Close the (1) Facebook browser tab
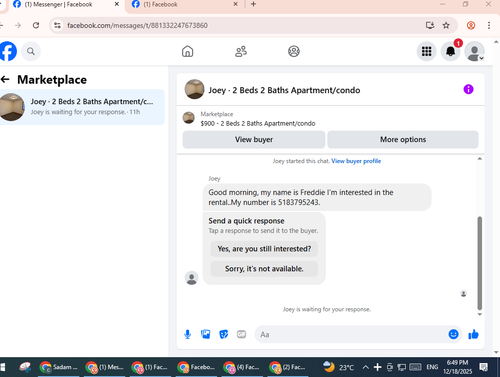500x377 pixels. 235,4
